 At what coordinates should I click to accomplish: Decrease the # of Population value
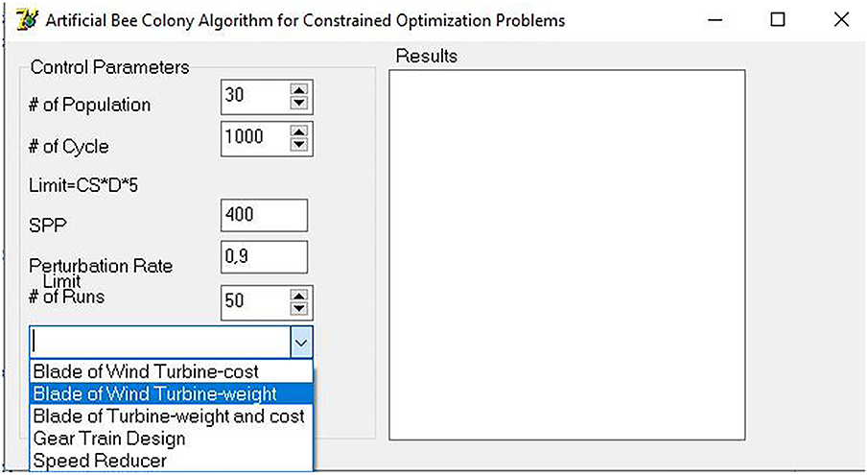pos(299,104)
